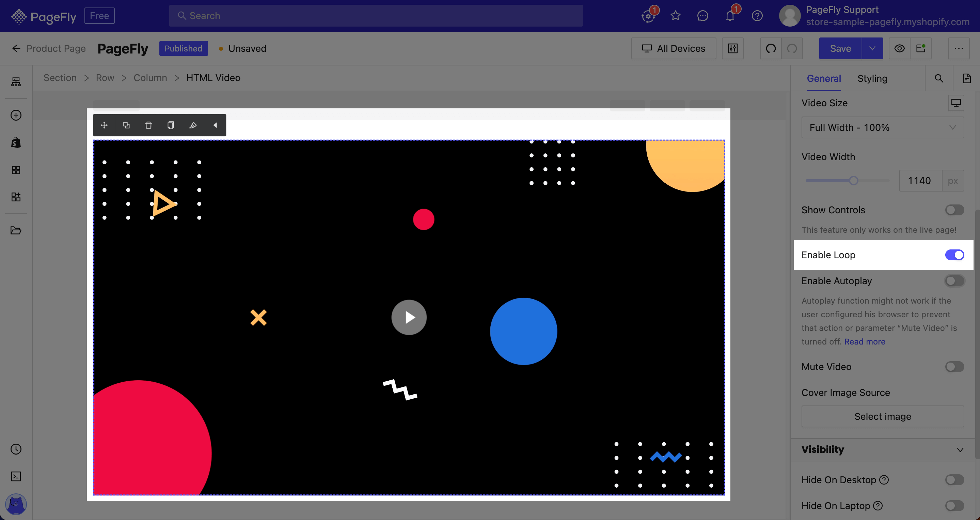Screen dimensions: 980x520
Task: Select Column in the breadcrumb
Action: coord(150,78)
